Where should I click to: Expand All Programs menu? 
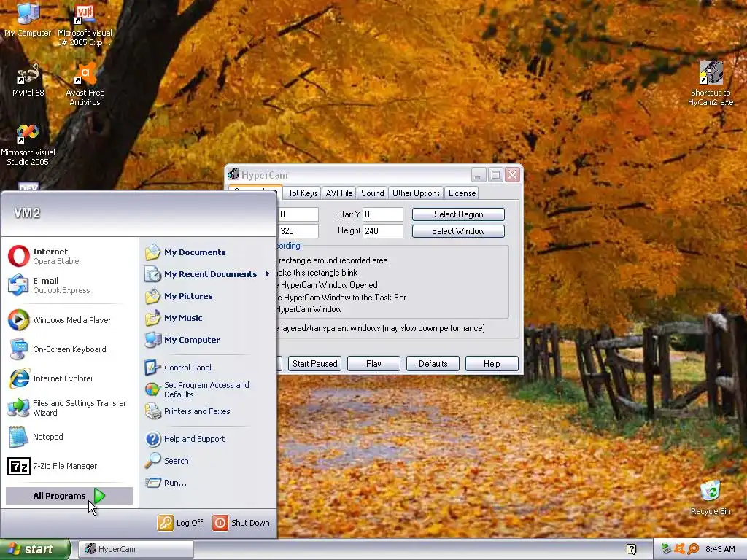pyautogui.click(x=69, y=496)
